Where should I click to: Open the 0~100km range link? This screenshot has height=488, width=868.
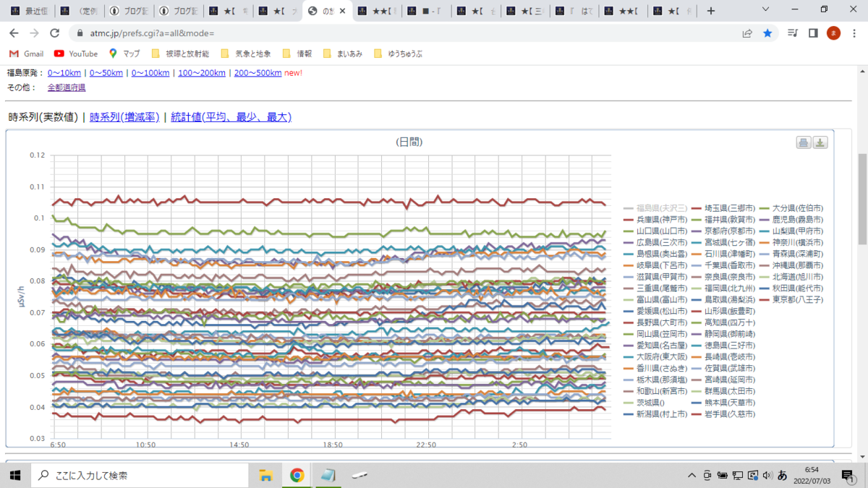click(150, 73)
